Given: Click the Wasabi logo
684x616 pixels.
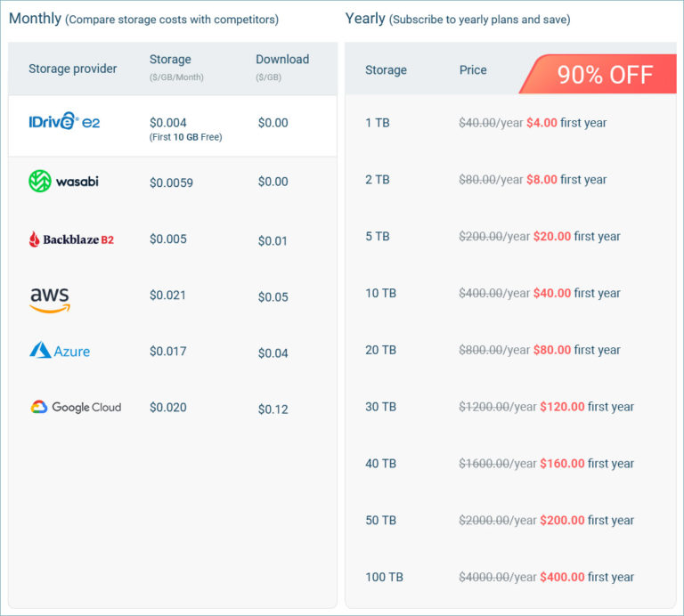Looking at the screenshot, I should pos(63,182).
